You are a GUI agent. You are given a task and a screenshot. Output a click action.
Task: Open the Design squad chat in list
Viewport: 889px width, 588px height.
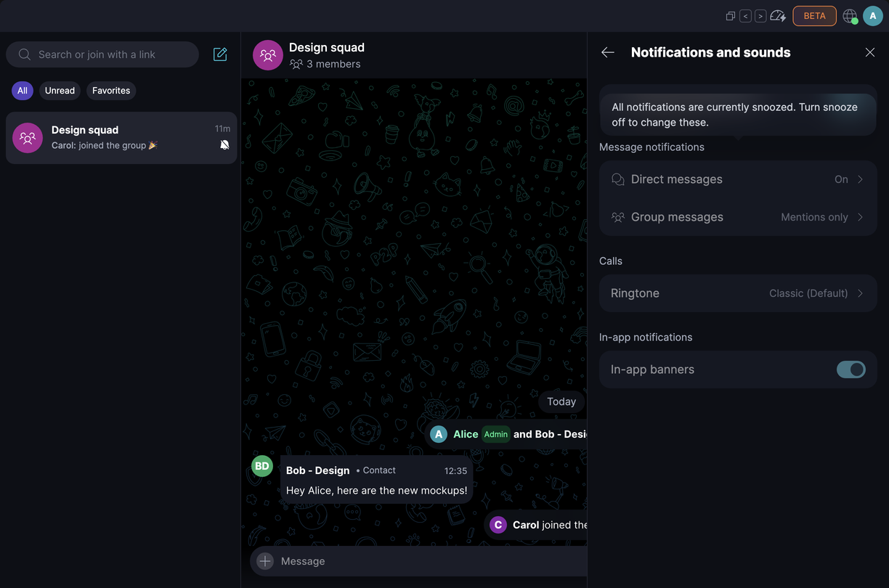[121, 138]
